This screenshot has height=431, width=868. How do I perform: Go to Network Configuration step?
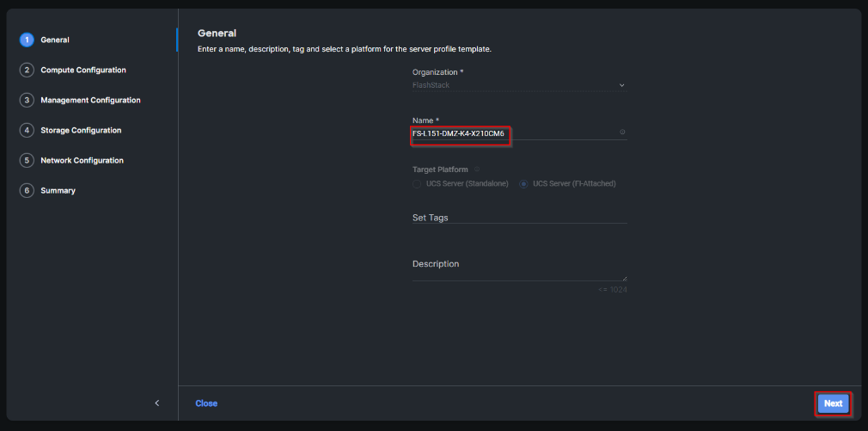(x=82, y=161)
